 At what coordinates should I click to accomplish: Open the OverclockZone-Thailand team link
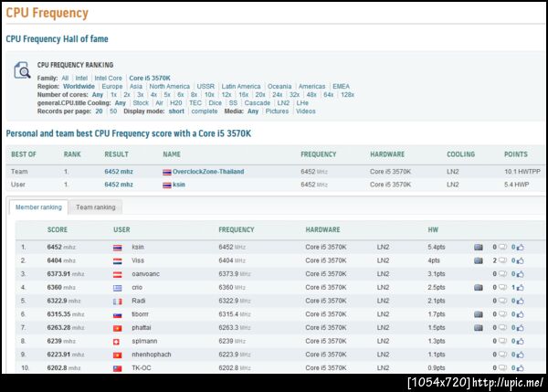(208, 172)
